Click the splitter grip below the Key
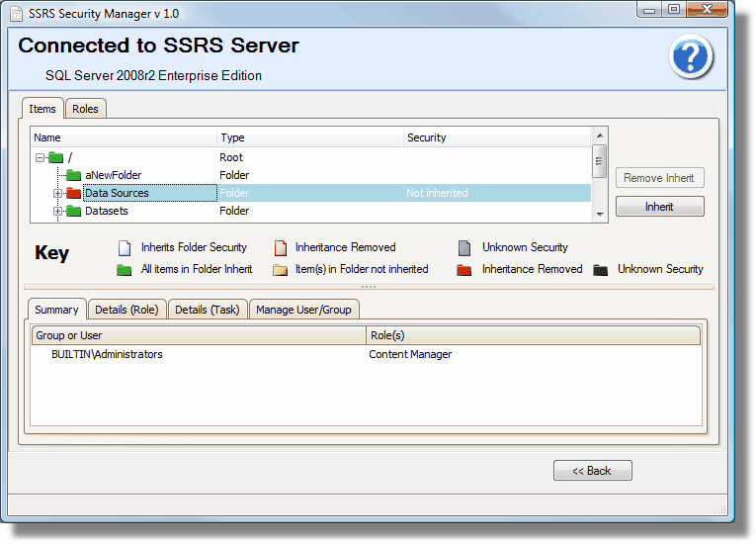756x544 pixels. point(369,287)
